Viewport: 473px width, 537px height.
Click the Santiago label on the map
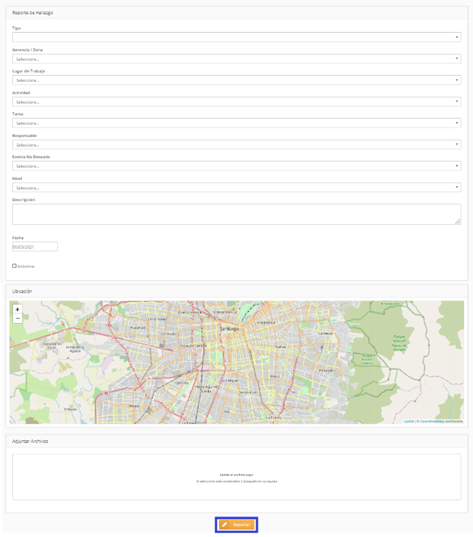click(229, 328)
